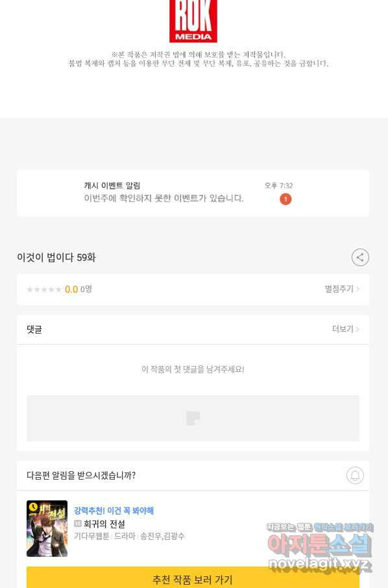Open the 별점주기 rating link

[342, 289]
